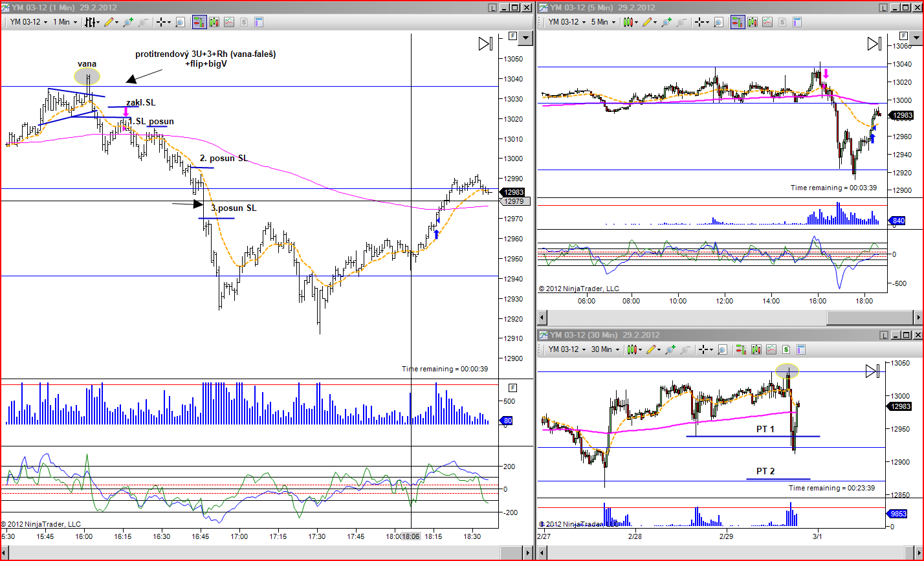The width and height of the screenshot is (924, 561).
Task: Select the crosshair cursor in the 30 Min chart
Action: point(703,349)
